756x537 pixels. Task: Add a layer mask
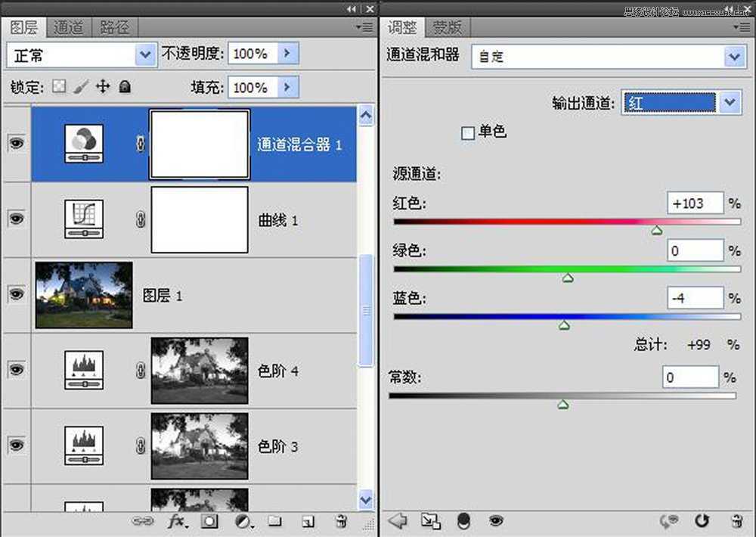(209, 520)
